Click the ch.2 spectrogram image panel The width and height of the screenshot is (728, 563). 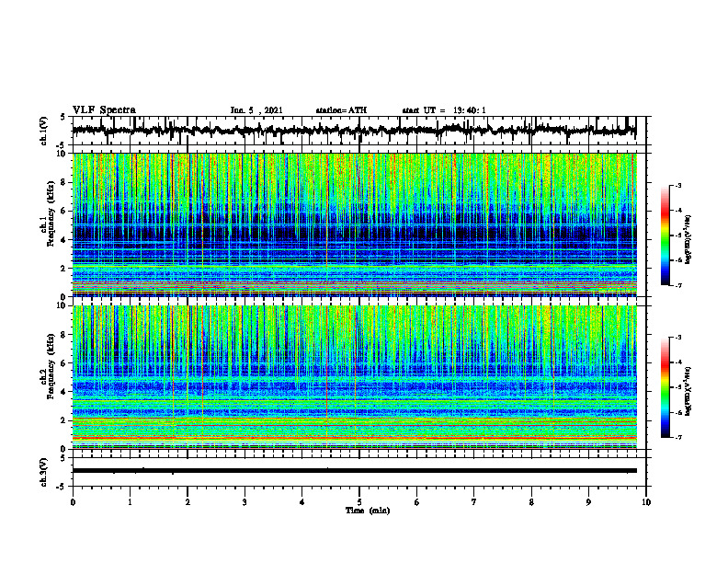[355, 377]
